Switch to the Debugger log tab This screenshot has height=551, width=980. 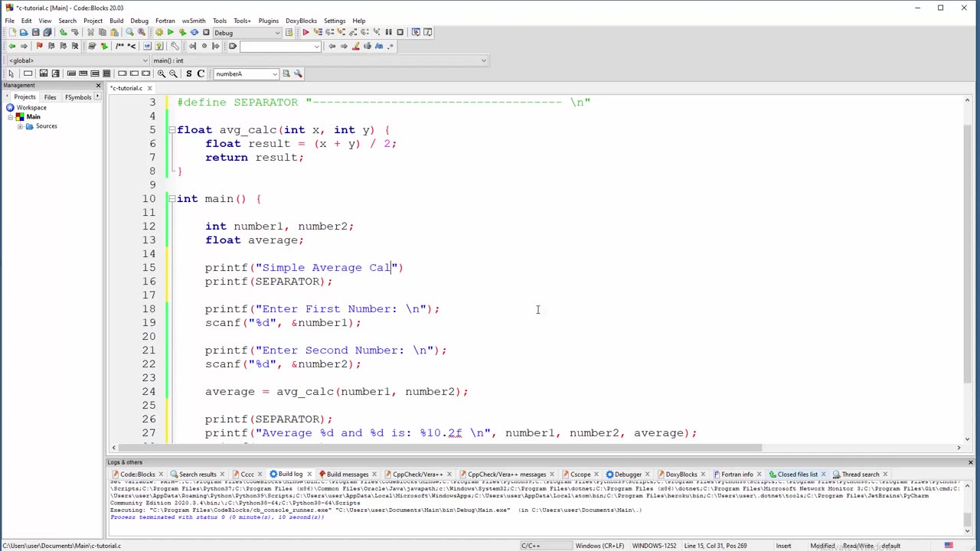click(628, 474)
